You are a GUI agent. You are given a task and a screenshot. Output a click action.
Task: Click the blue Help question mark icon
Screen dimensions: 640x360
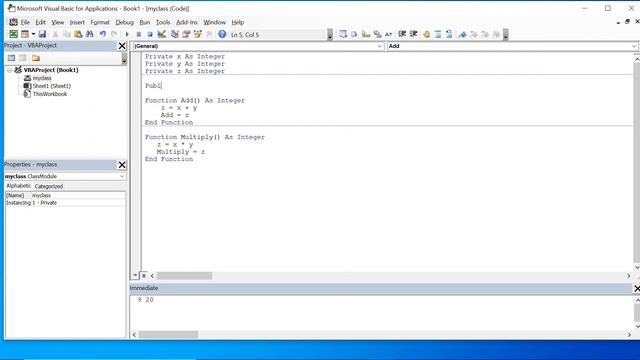point(222,34)
